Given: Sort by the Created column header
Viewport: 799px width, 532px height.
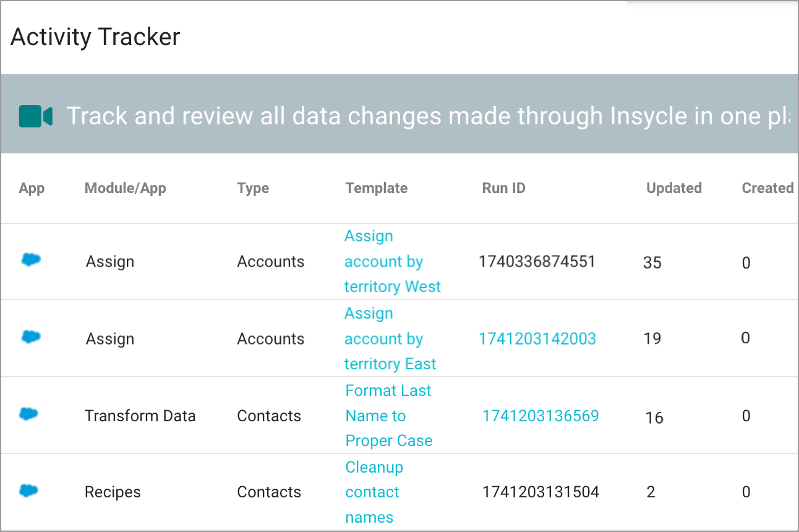Looking at the screenshot, I should pyautogui.click(x=767, y=188).
